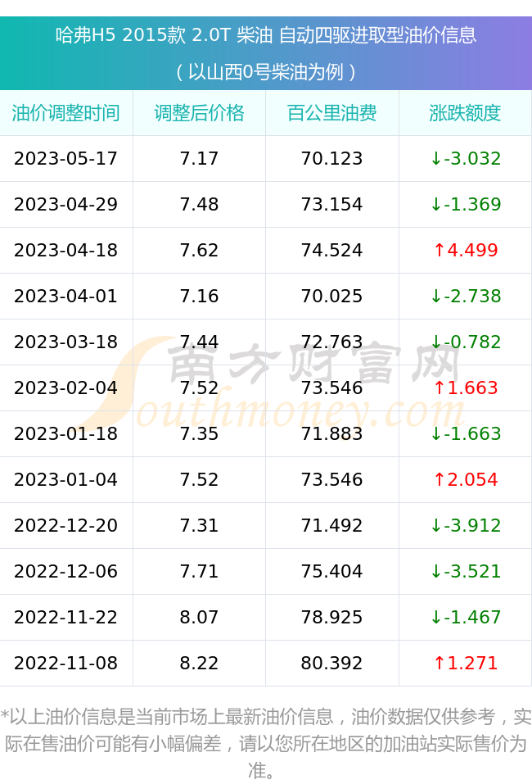532x784 pixels.
Task: Click the 百公里油费 column header
Action: [x=332, y=113]
